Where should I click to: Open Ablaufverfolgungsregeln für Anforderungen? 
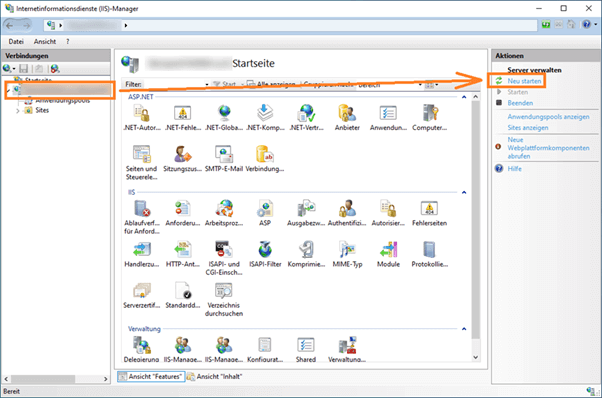[142, 217]
